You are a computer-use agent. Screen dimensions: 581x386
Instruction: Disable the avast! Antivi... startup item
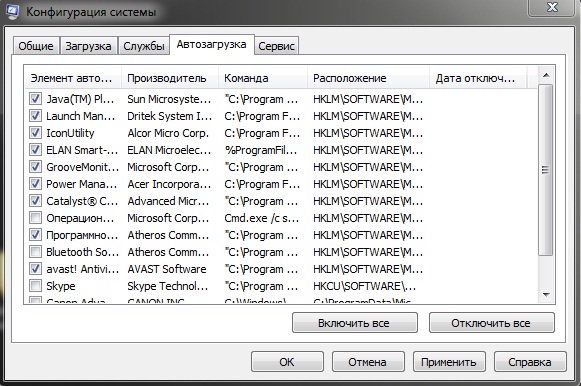pyautogui.click(x=35, y=269)
